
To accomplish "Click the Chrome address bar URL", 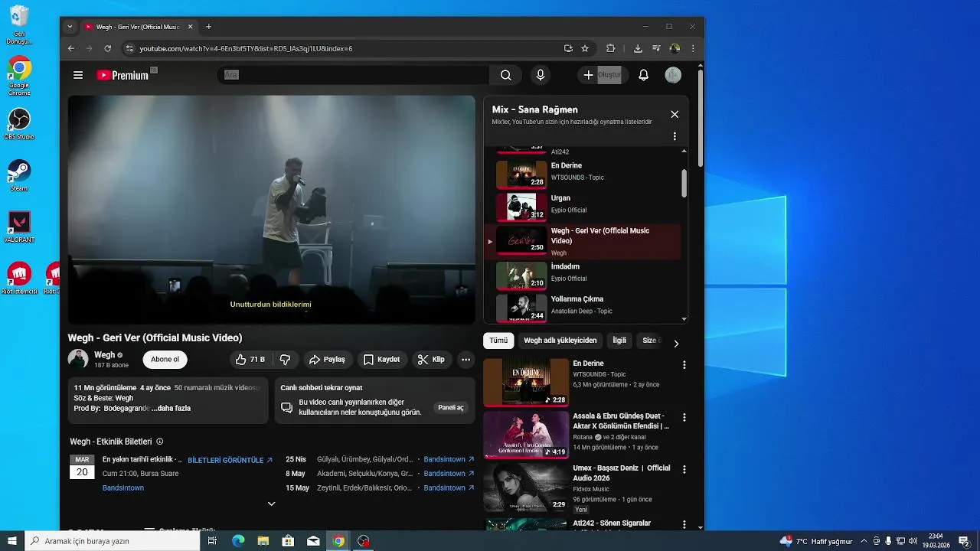I will point(246,48).
